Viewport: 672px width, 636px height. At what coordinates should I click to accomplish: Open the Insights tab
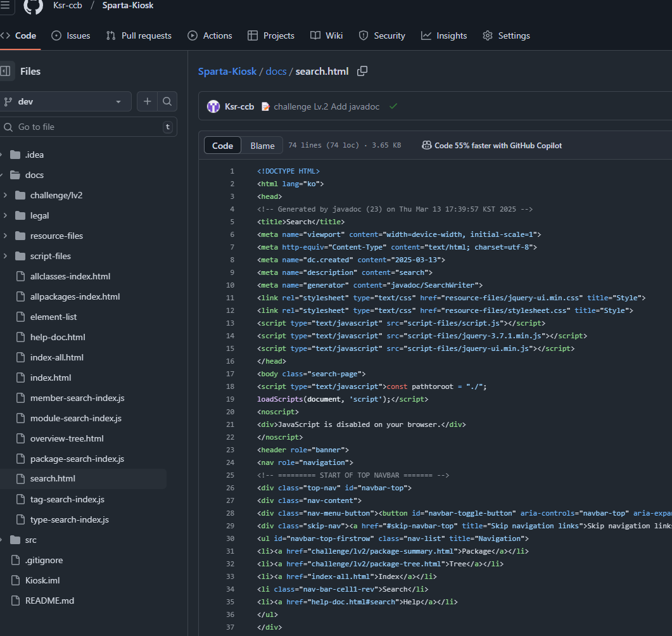click(444, 35)
